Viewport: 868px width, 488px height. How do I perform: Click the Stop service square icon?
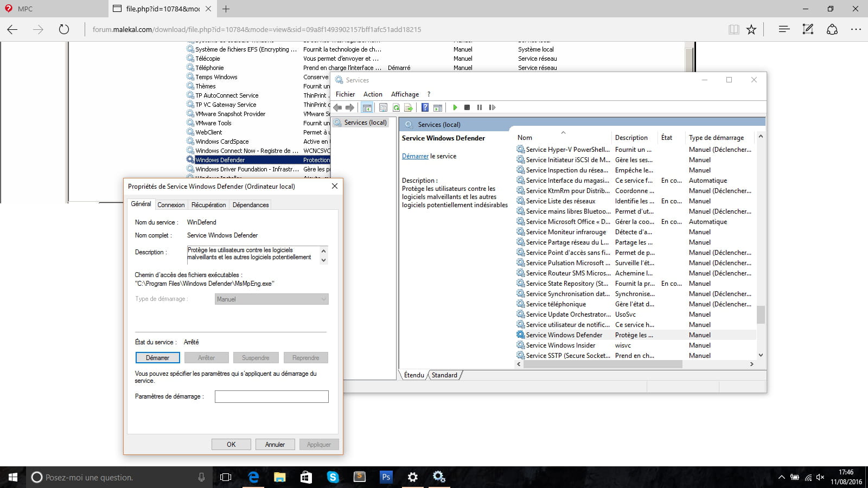coord(467,107)
